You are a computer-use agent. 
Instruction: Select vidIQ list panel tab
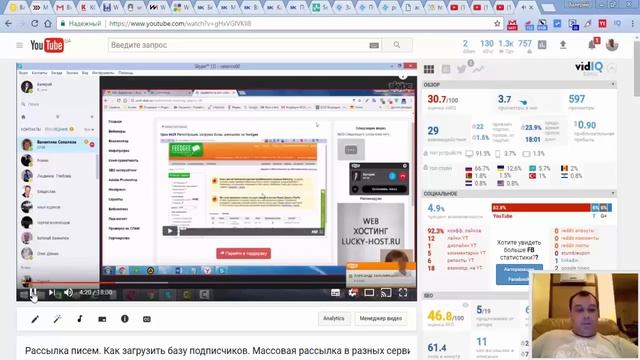point(446,69)
